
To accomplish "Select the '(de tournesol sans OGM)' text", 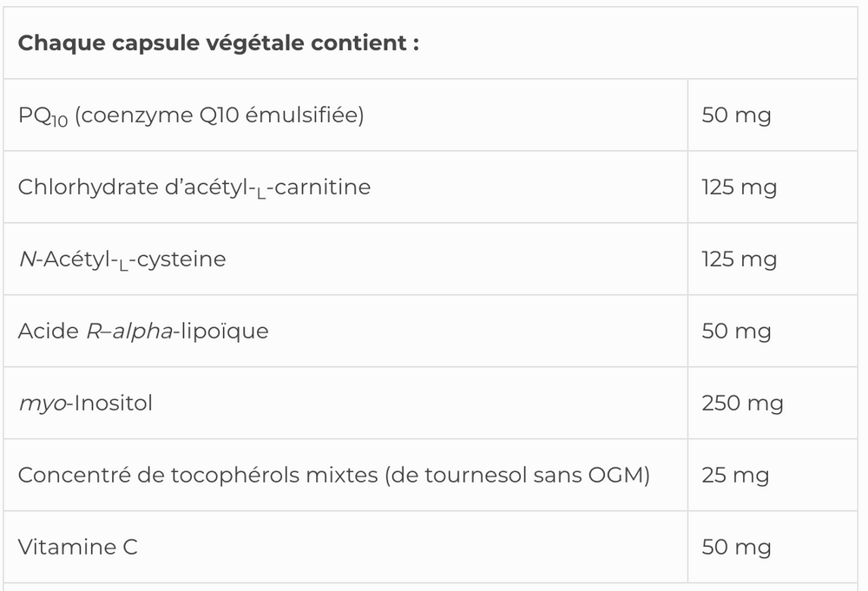I will (520, 475).
